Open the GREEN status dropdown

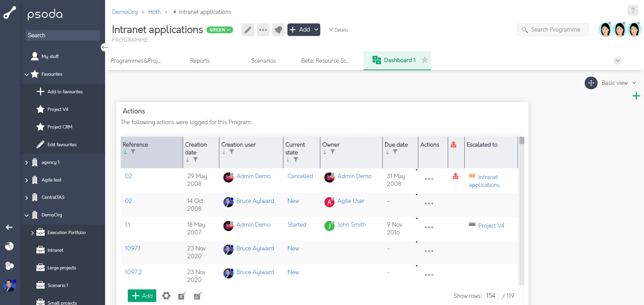[x=220, y=30]
